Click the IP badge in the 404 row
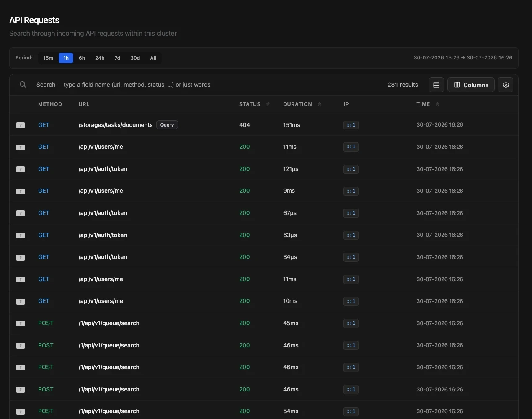Viewport: 532px width, 419px height. [351, 125]
